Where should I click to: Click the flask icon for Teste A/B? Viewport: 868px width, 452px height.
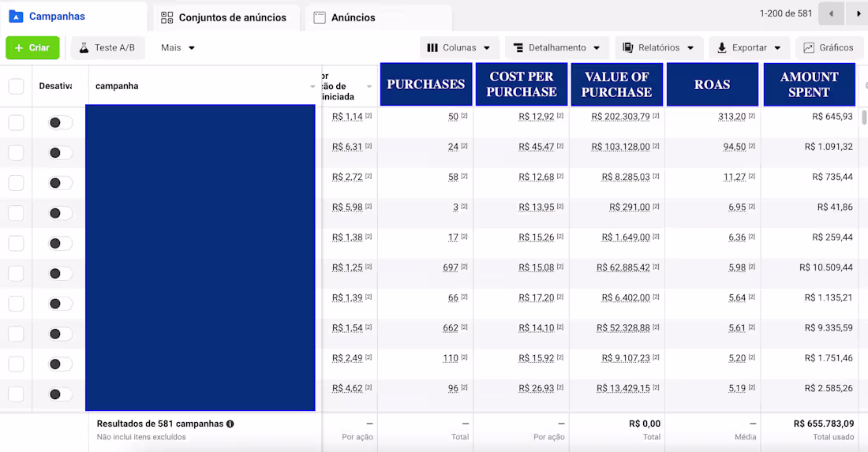[x=84, y=47]
